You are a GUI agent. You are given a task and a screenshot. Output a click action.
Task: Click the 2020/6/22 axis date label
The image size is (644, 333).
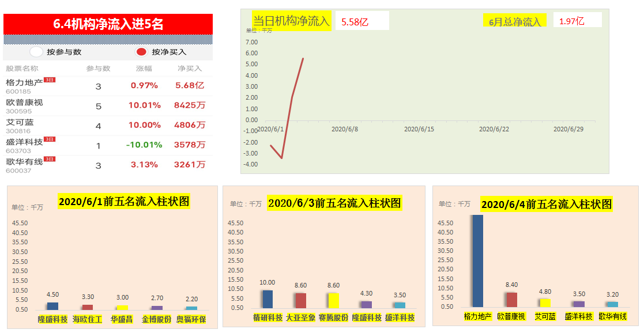click(x=494, y=129)
